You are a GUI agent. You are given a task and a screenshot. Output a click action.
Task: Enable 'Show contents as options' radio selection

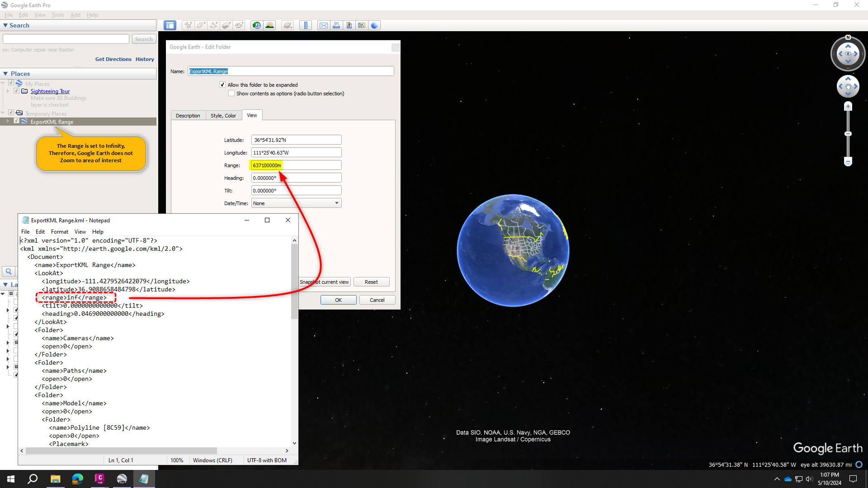tap(231, 93)
